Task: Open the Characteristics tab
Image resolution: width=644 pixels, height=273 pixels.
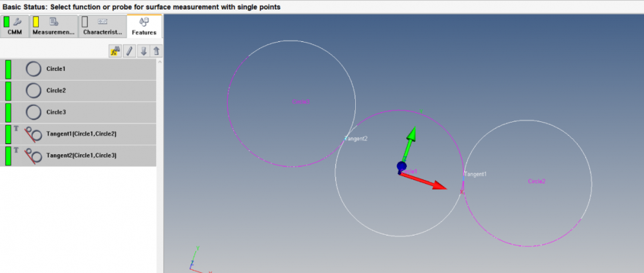Action: [102, 26]
